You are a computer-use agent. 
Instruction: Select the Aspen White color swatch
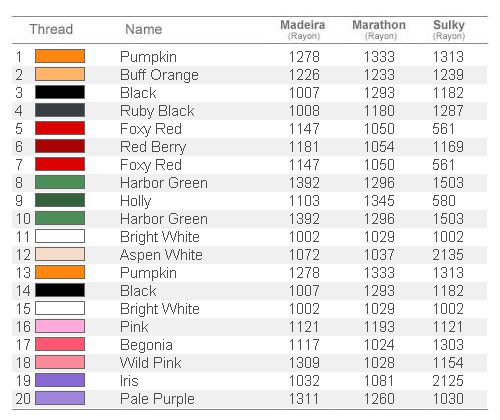coord(60,254)
